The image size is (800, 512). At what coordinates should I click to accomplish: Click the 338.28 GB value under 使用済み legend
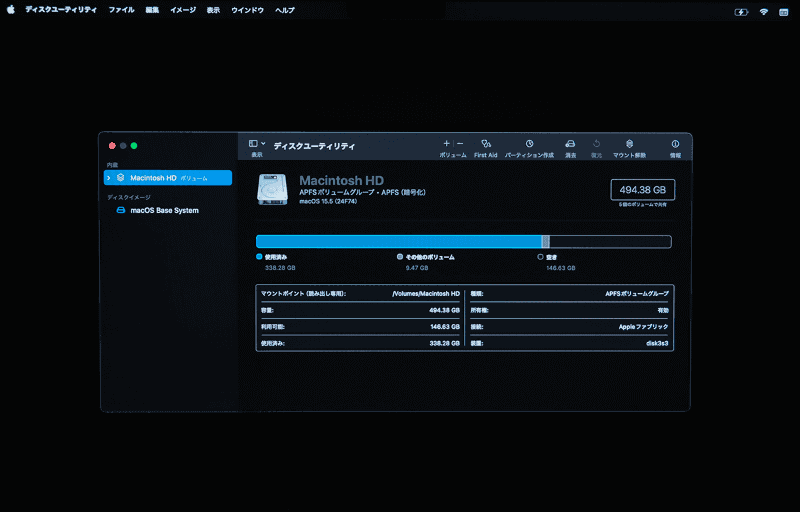(280, 268)
